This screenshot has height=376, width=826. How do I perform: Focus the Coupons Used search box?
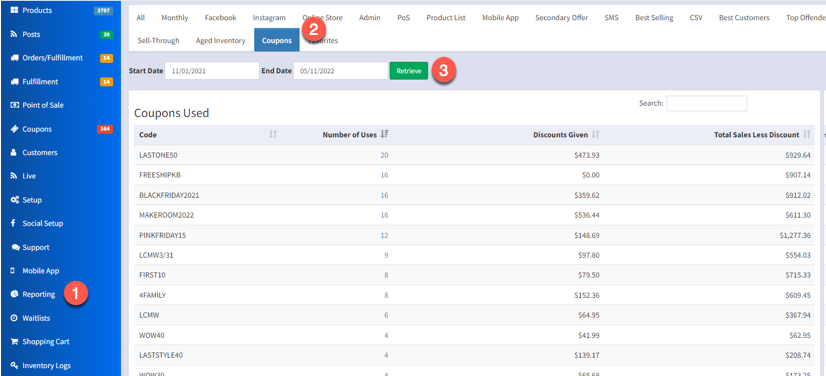(x=706, y=103)
